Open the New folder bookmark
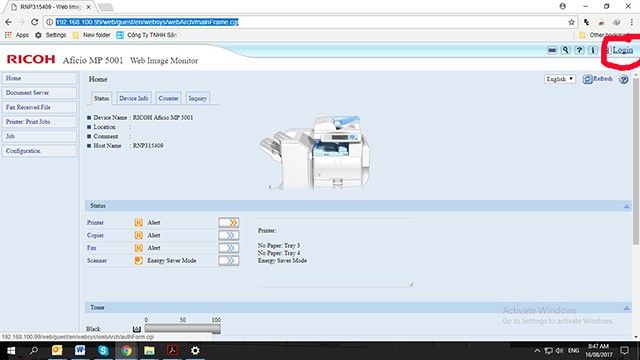The height and width of the screenshot is (360, 640). click(91, 35)
